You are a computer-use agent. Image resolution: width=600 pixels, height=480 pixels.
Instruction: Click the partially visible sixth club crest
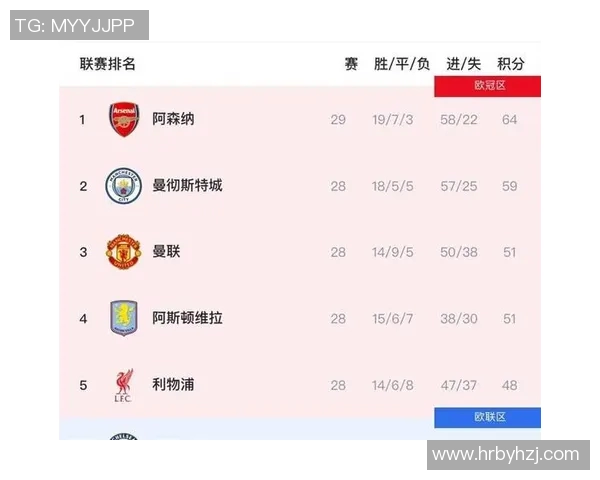(x=124, y=436)
